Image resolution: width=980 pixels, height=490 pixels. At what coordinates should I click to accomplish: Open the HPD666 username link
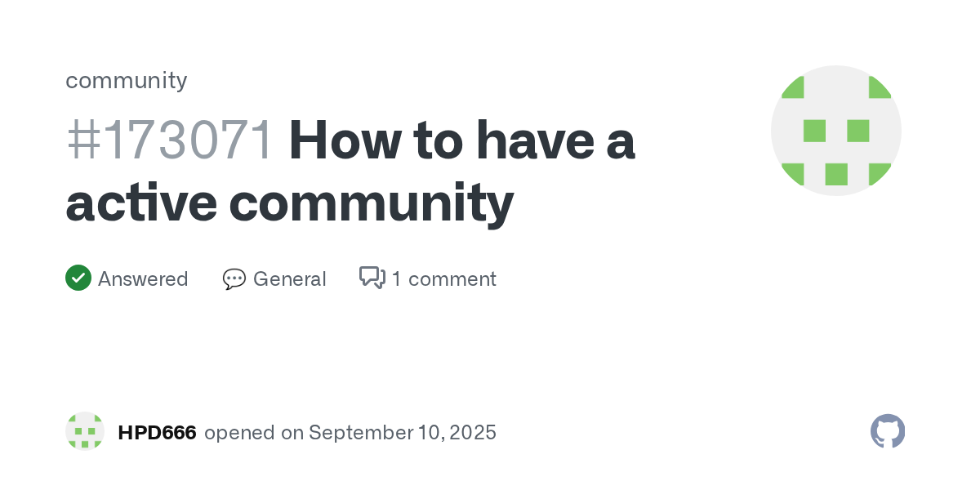point(157,433)
